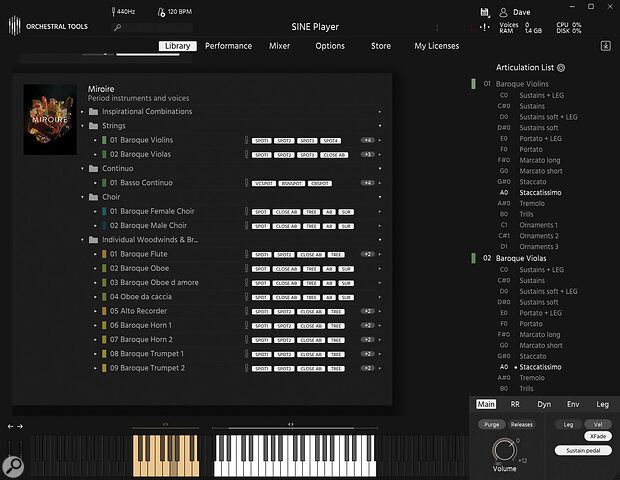The width and height of the screenshot is (620, 480).
Task: Click the Choir folder icon
Action: [x=93, y=197]
